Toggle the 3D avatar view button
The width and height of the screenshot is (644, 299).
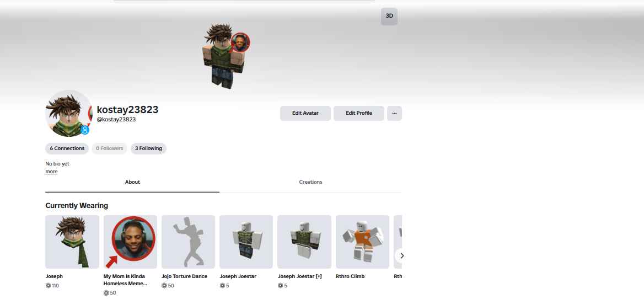389,17
